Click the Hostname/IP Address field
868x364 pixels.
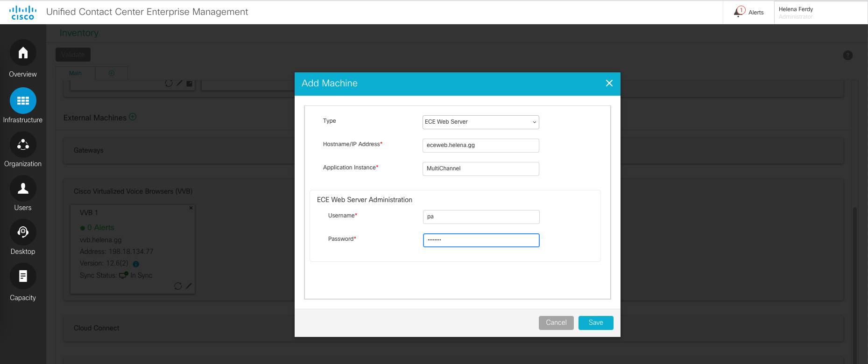(480, 146)
